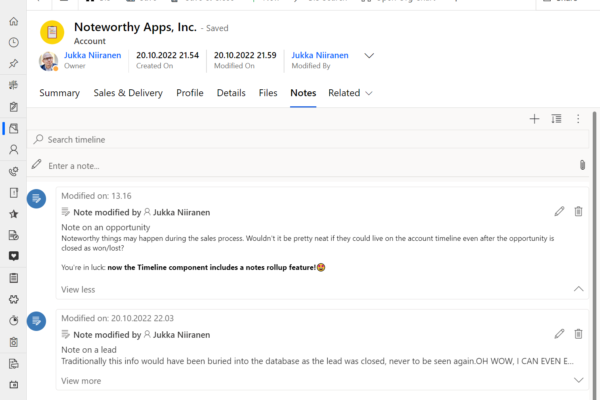This screenshot has height=400, width=600.
Task: Delete the opportunity note via trash icon
Action: point(578,211)
